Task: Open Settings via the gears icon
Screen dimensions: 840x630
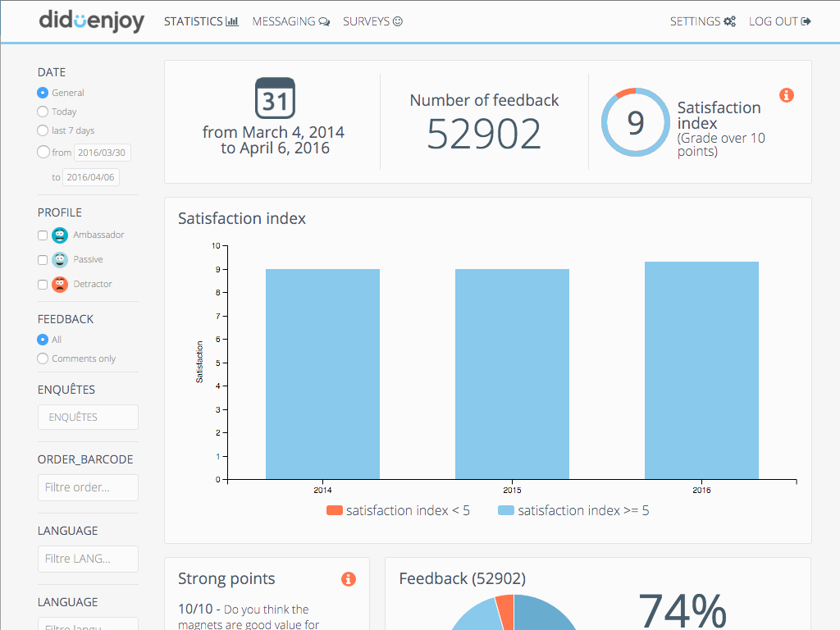Action: click(x=729, y=21)
